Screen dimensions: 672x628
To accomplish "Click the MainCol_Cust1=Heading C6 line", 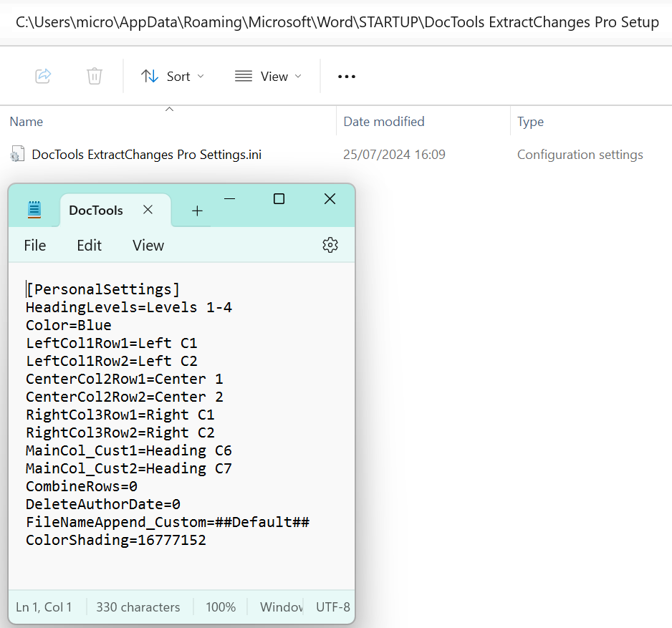I will (128, 451).
